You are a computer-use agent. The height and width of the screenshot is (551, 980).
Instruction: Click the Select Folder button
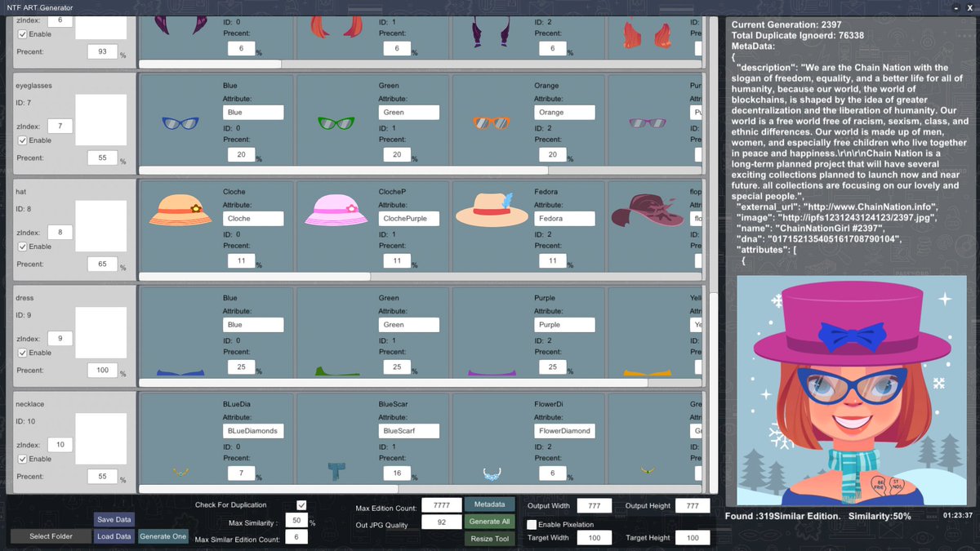click(51, 536)
